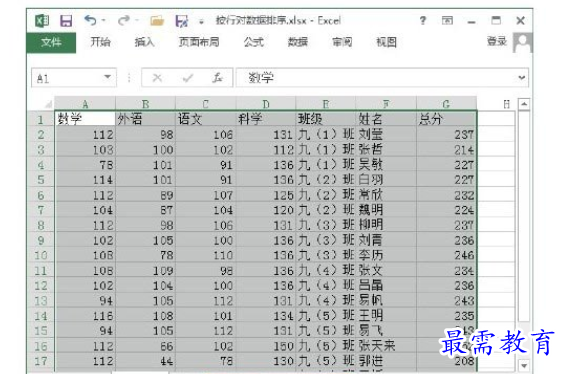The height and width of the screenshot is (374, 563).
Task: Redo the last action
Action: pyautogui.click(x=124, y=20)
